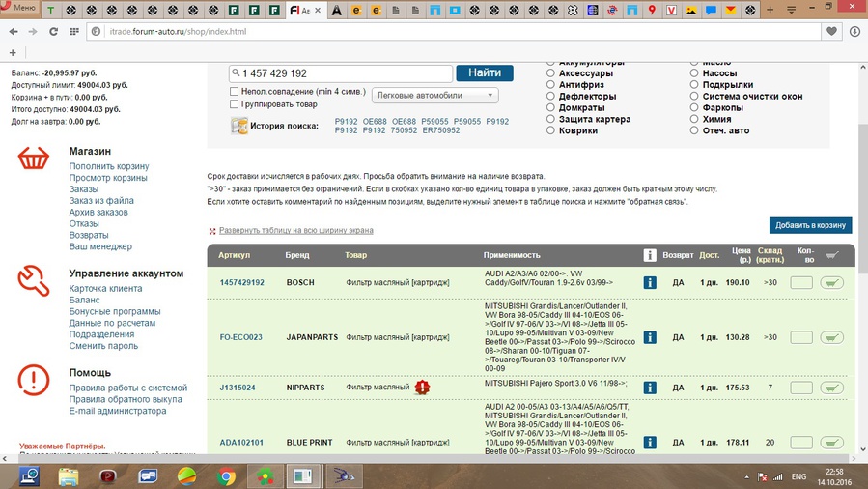The width and height of the screenshot is (868, 489).
Task: Show hidden tray icons arrow
Action: click(746, 476)
